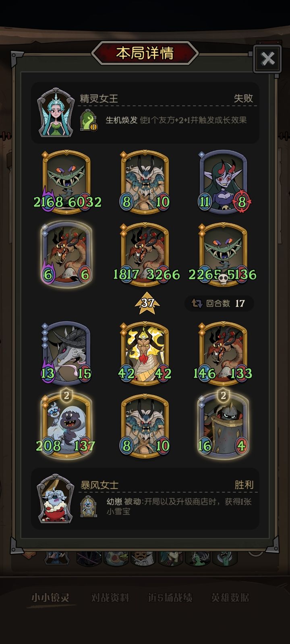Select the yeti card with 208/137

tap(66, 426)
